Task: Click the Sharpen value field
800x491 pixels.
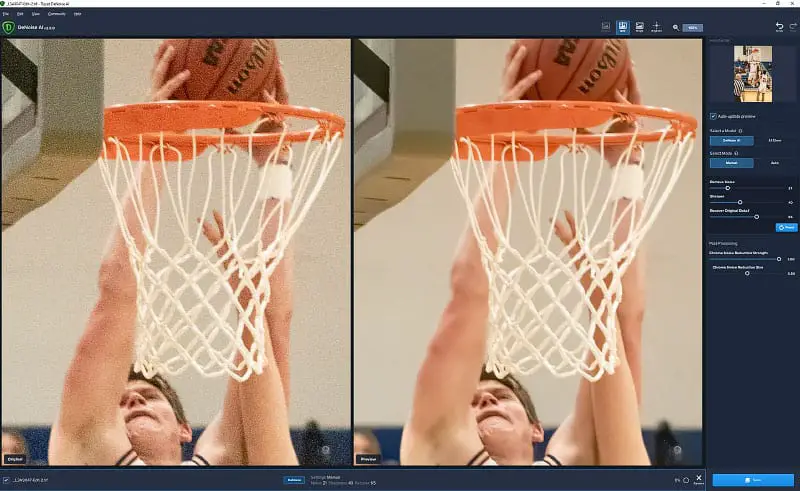Action: pos(790,202)
